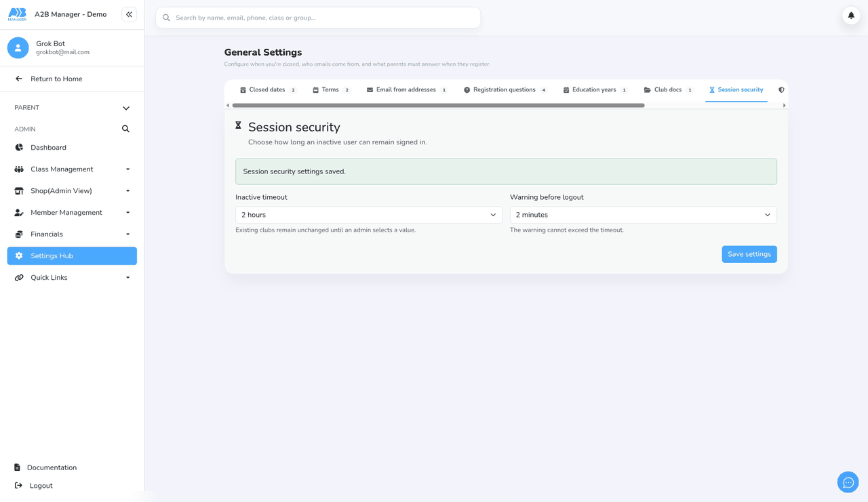Click the 'Existing clubs remain unchanged' helper text
This screenshot has width=868, height=502.
[x=325, y=230]
